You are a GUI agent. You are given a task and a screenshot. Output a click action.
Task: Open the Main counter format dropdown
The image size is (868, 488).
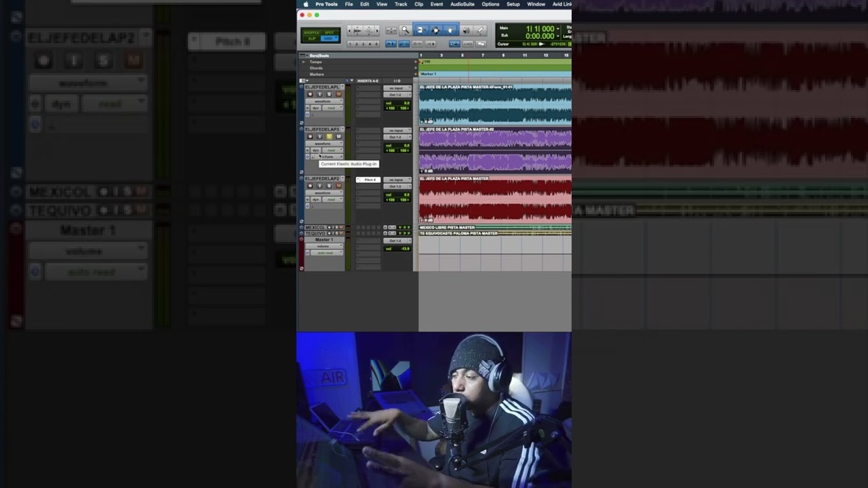557,29
